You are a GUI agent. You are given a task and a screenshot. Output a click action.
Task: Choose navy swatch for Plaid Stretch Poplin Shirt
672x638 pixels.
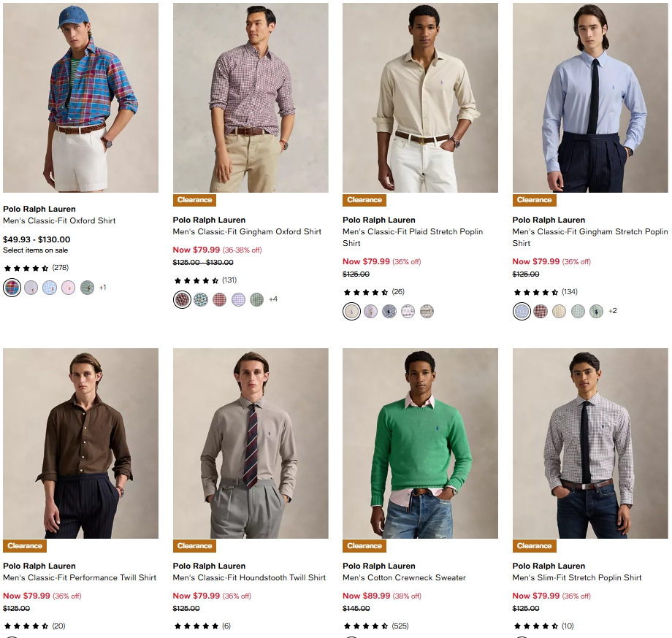click(389, 311)
